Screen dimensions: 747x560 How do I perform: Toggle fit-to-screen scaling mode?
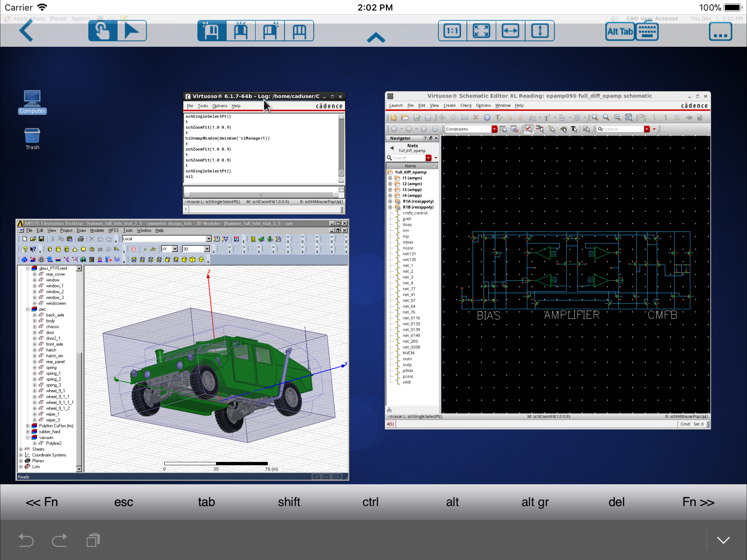point(481,31)
